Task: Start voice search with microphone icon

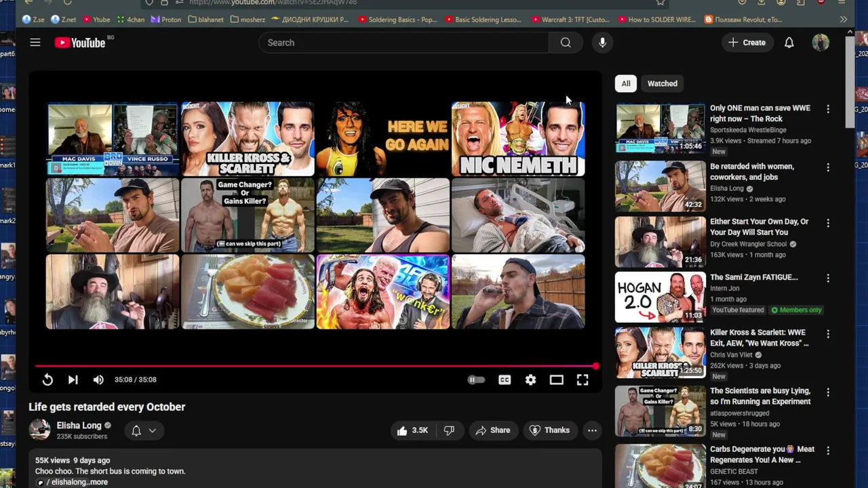Action: (x=602, y=43)
